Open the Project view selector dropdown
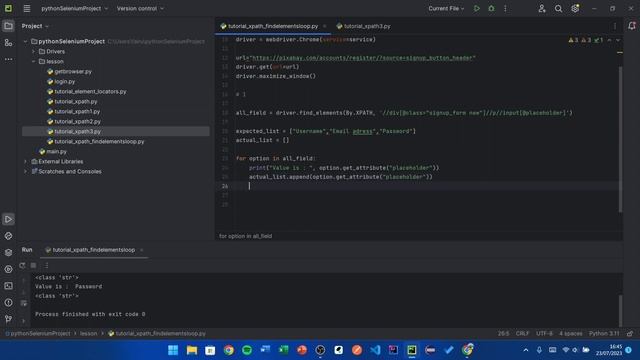Viewport: 640px width, 360px height. coord(35,26)
